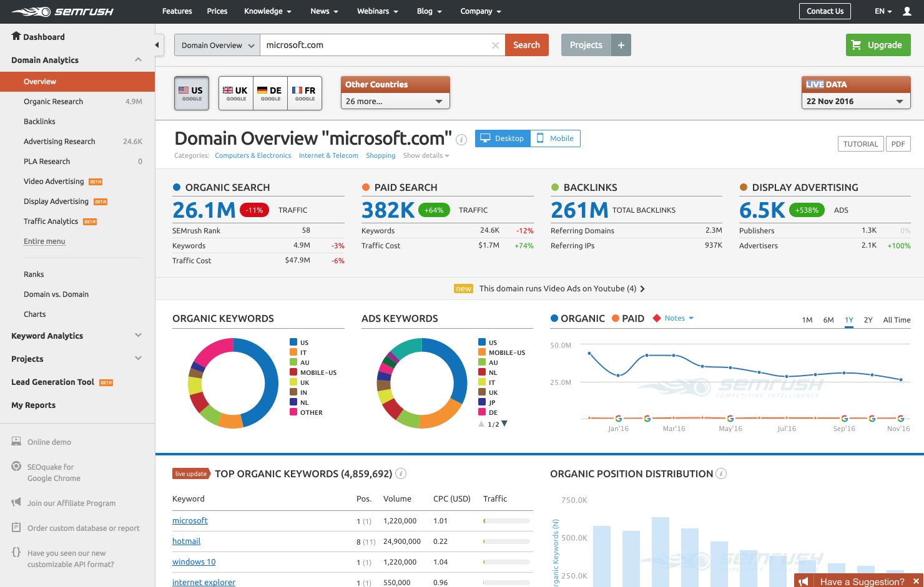Open customizable API format notice

[71, 558]
